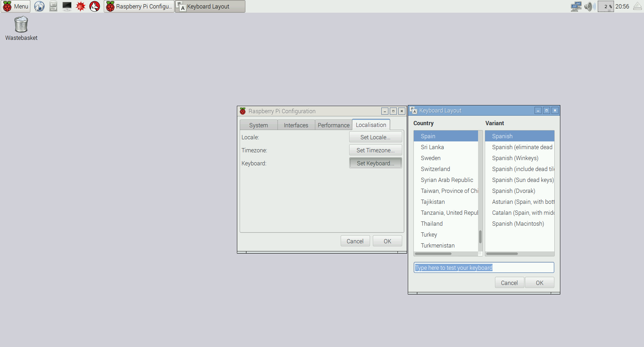Select the Localisation tab
The width and height of the screenshot is (644, 347).
(371, 125)
